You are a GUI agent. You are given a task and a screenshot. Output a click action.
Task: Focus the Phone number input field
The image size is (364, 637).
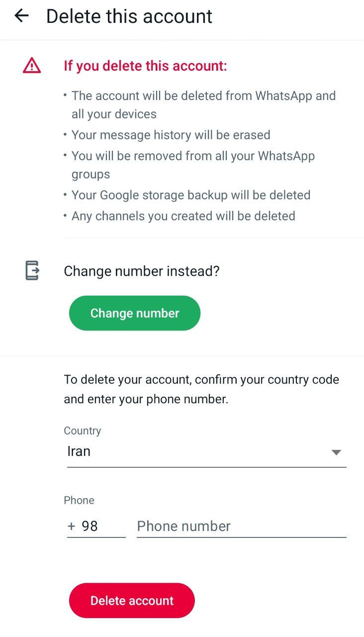(x=241, y=527)
